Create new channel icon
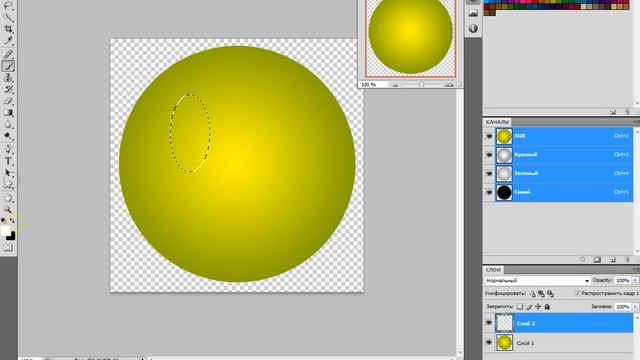This screenshot has width=640, height=360. tap(613, 260)
